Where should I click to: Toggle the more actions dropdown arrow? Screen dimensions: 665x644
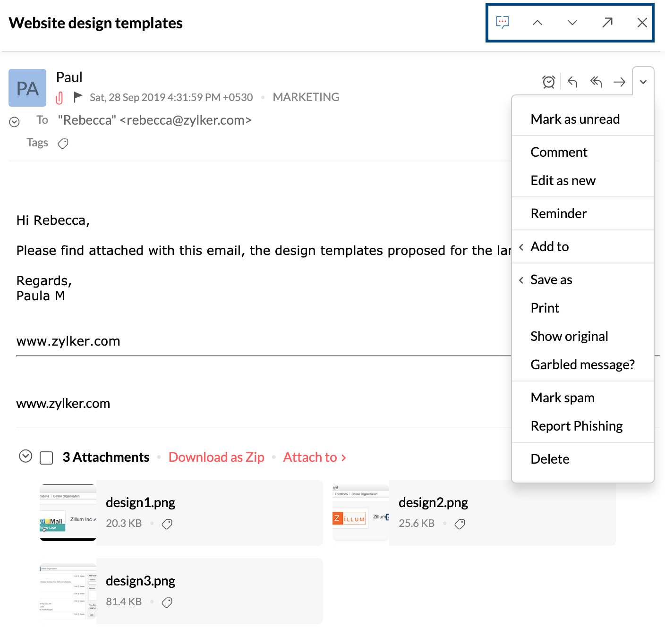[x=643, y=82]
